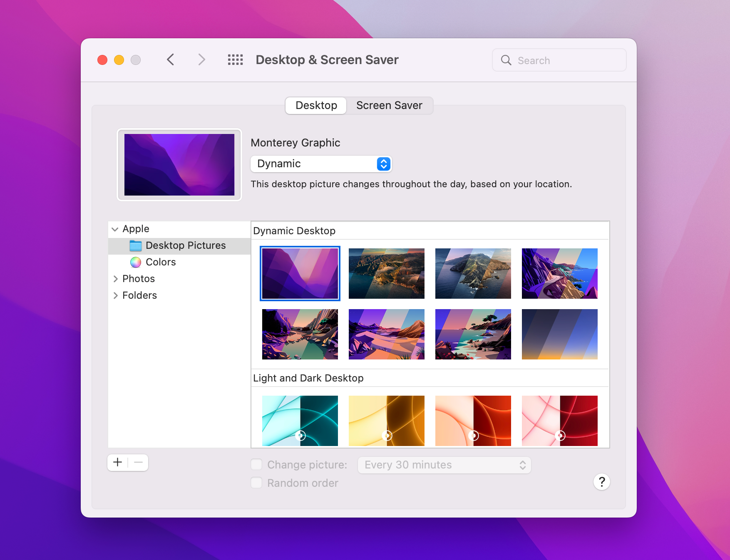Open help with the question mark
The image size is (730, 560).
[x=602, y=482]
